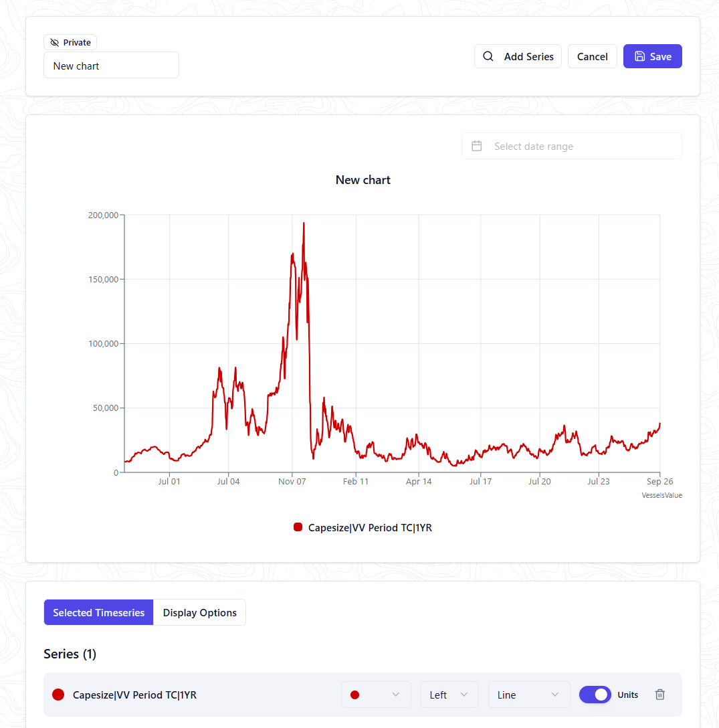Click the red series color dot in row
Screen dimensions: 719x728
point(58,695)
